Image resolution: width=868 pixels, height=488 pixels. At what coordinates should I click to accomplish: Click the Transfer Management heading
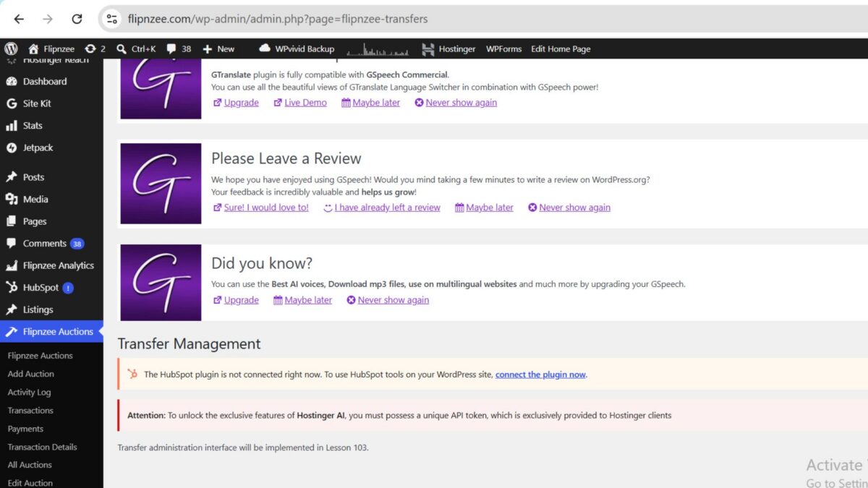click(x=190, y=344)
